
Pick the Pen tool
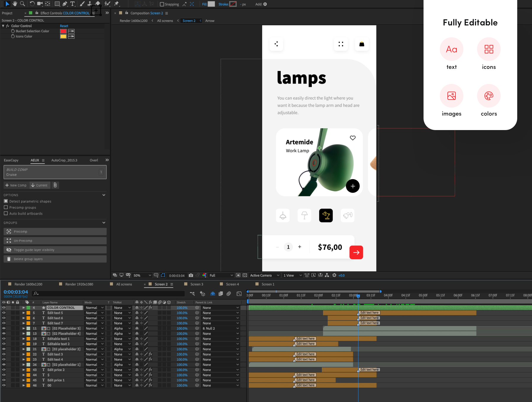[65, 4]
